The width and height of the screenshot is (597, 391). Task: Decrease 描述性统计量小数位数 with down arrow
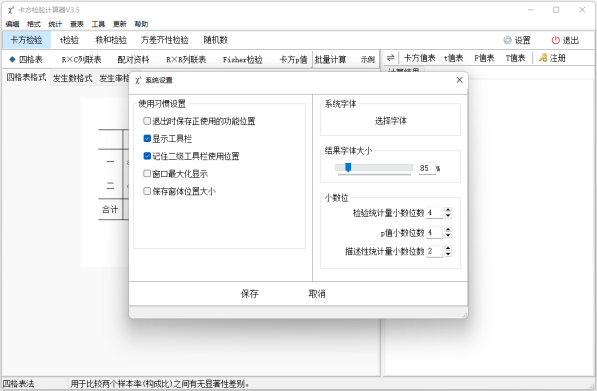[448, 254]
